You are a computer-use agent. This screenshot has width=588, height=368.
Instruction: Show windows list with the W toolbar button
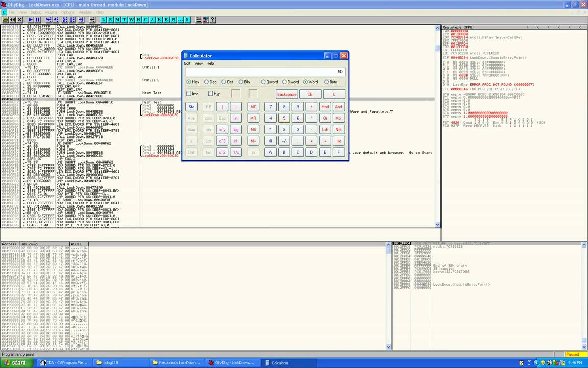(131, 20)
